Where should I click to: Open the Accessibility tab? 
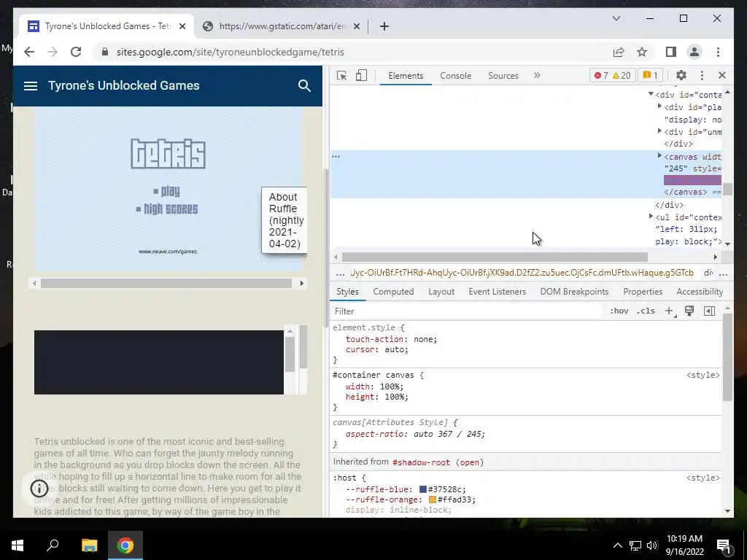pyautogui.click(x=700, y=292)
